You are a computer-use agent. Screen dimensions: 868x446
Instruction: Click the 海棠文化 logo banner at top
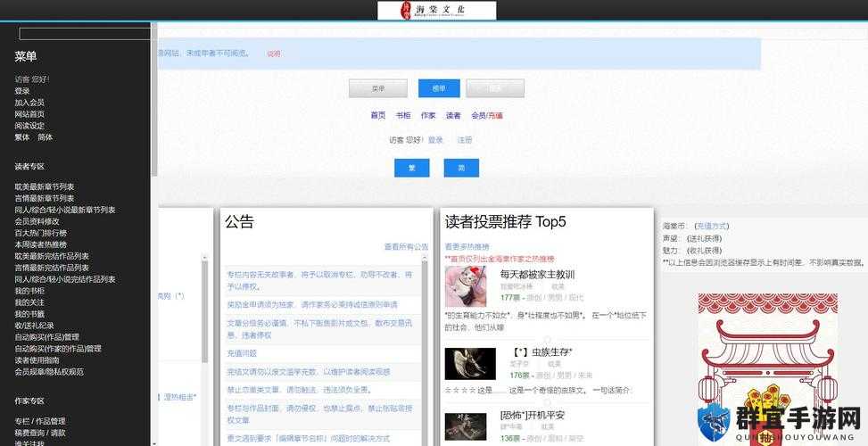coord(437,10)
